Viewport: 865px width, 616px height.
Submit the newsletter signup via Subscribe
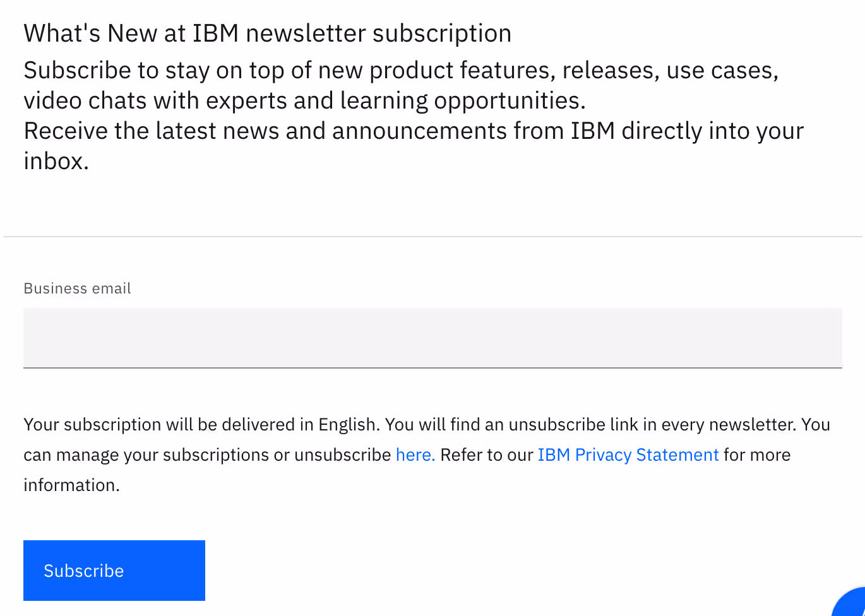114,570
